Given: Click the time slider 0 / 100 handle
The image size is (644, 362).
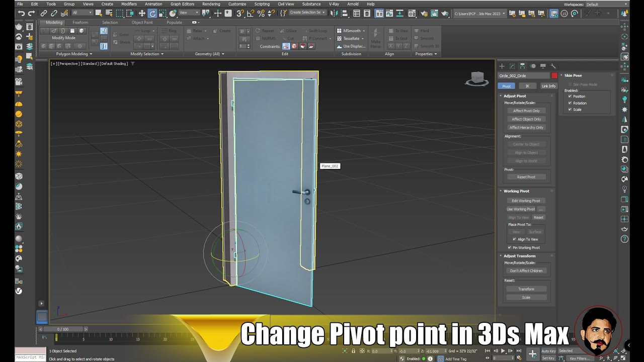Looking at the screenshot, I should [x=63, y=329].
